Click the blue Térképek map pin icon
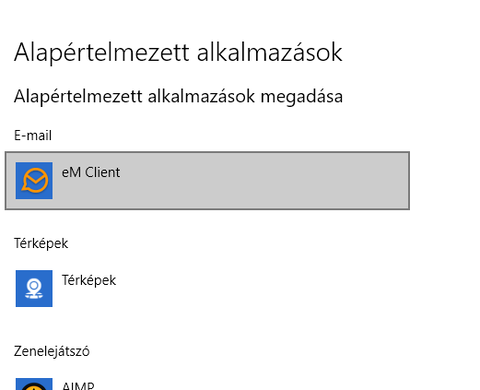480x390 pixels. point(34,289)
